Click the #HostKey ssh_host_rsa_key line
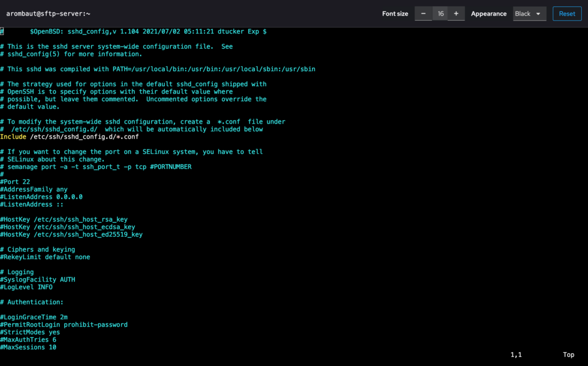588x366 pixels. pos(65,219)
